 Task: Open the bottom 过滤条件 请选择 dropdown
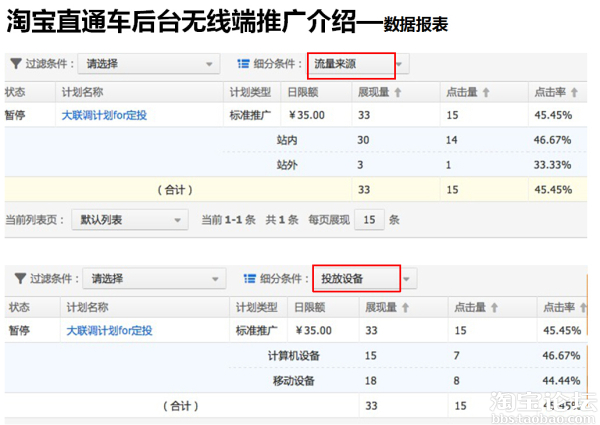tap(154, 278)
